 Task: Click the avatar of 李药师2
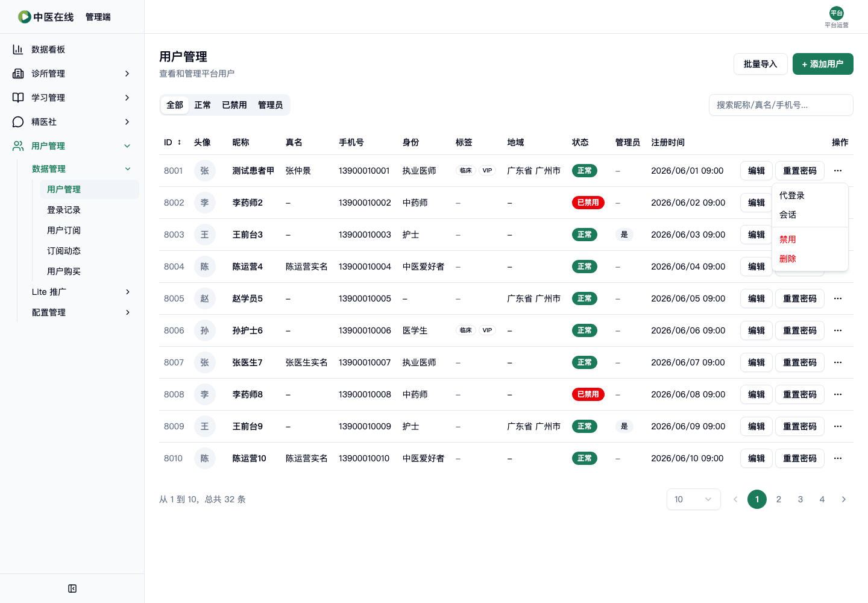pyautogui.click(x=205, y=203)
